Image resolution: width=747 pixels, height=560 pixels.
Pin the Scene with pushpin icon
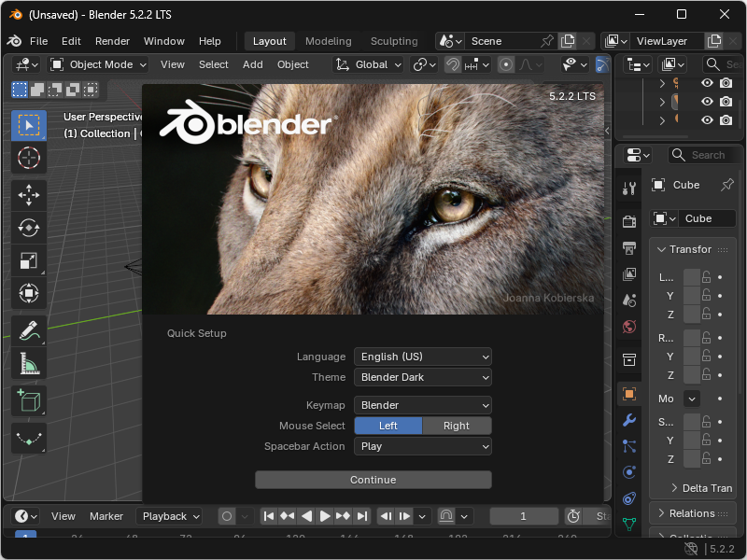click(x=547, y=41)
